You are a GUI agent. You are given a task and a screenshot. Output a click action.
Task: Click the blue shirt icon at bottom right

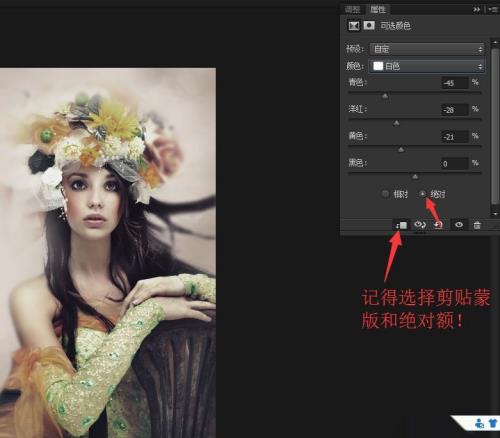pos(492,423)
